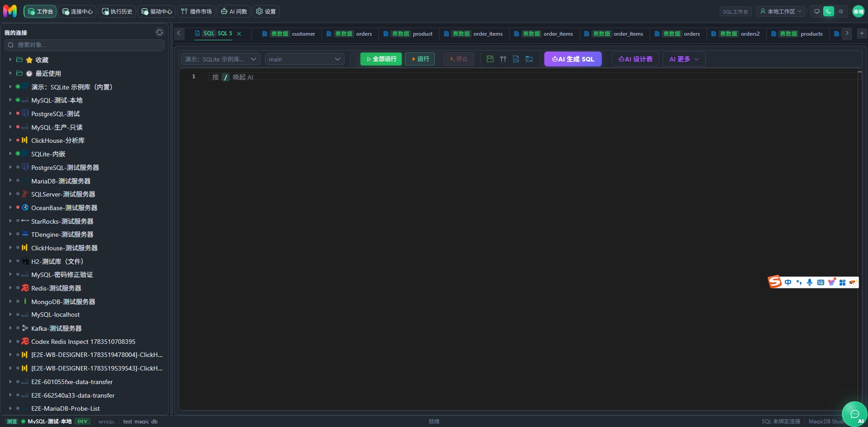
Task: Click the 停止 stop button
Action: click(x=459, y=59)
